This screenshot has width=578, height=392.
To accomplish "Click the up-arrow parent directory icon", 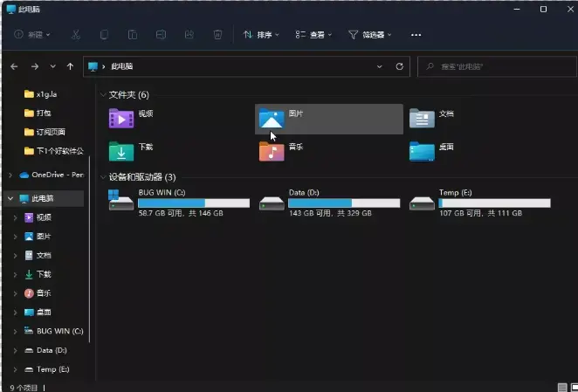I will pos(70,66).
